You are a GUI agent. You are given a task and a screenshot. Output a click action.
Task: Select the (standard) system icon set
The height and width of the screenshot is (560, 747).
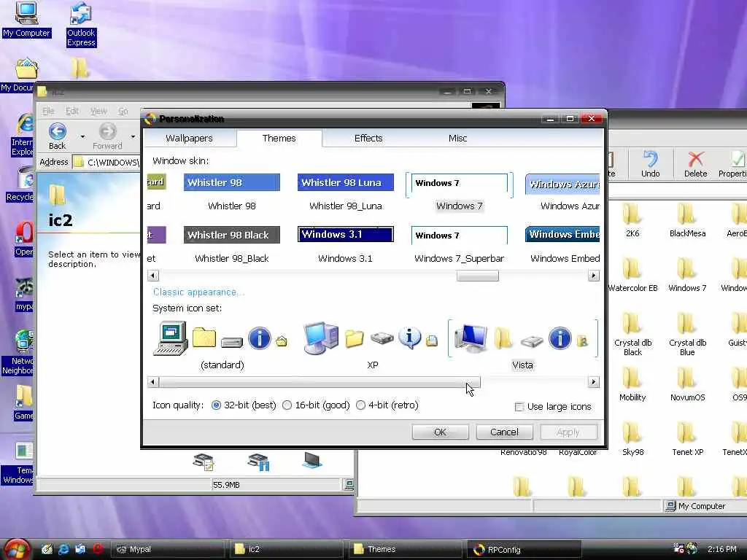(x=222, y=346)
